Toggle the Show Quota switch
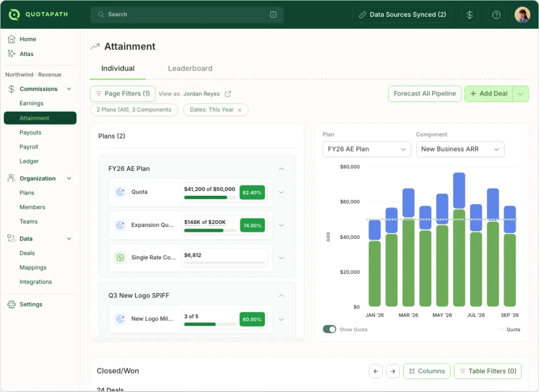Screen dimensions: 539x392 click(329, 329)
